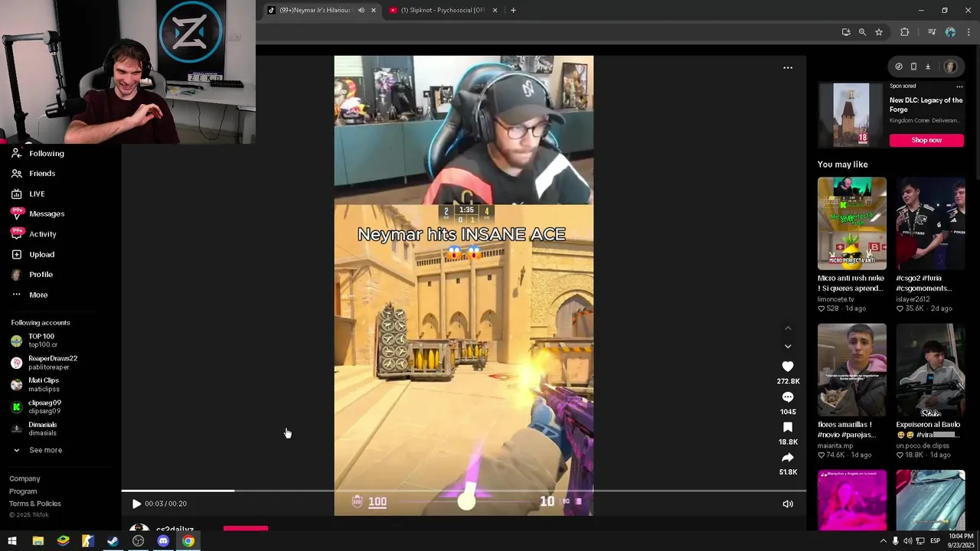Screen dimensions: 980x551
Task: Click the download arrow icon in TikTok pill
Action: coord(928,67)
